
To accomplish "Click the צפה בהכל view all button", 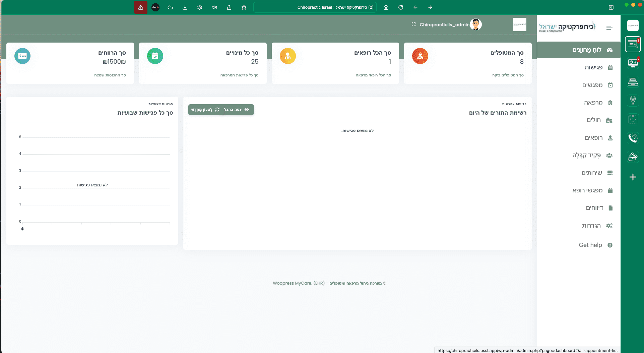I will click(x=237, y=110).
